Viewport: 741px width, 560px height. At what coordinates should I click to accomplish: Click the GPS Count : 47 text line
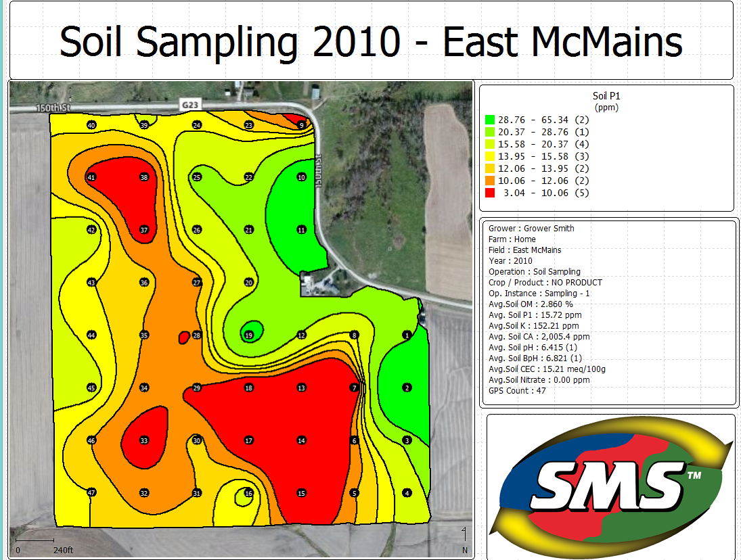pyautogui.click(x=518, y=390)
